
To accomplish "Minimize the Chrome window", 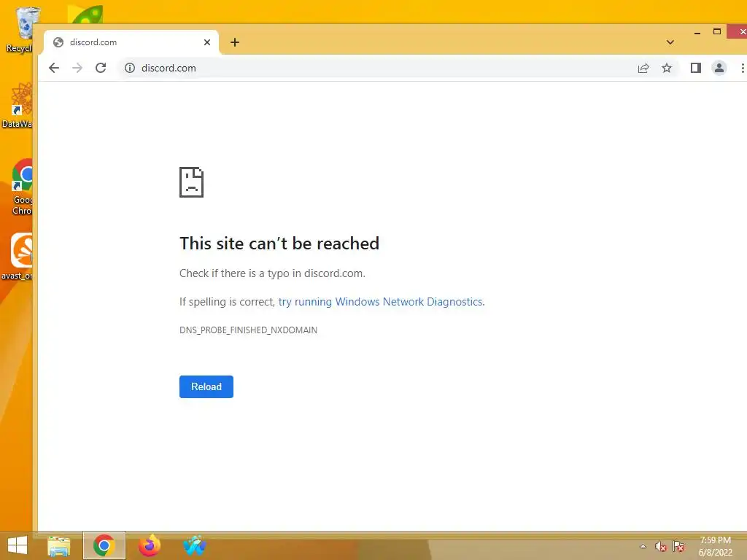I will click(697, 32).
